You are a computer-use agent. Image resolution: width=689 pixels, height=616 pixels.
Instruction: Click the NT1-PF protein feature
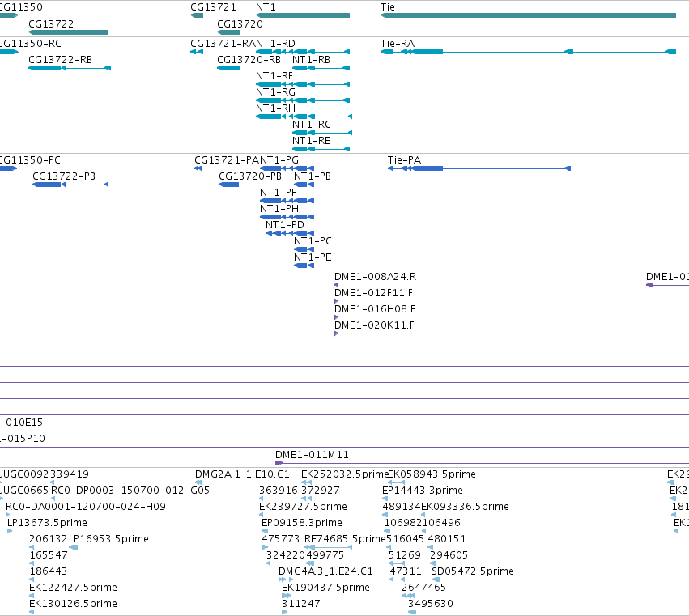(287, 201)
